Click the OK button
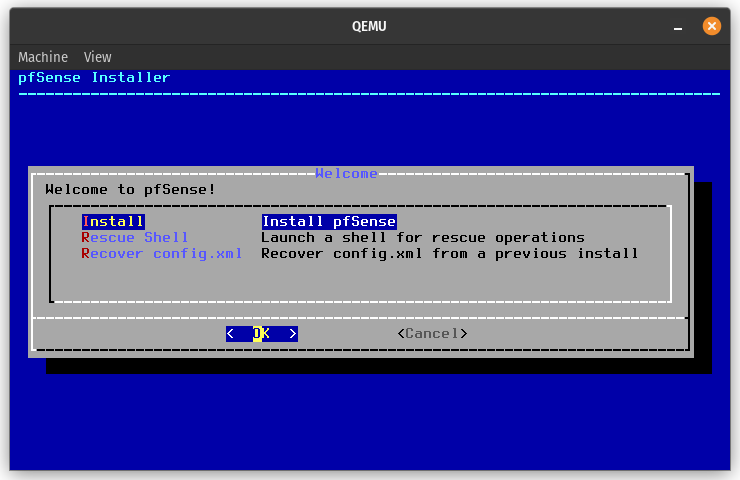 point(262,334)
